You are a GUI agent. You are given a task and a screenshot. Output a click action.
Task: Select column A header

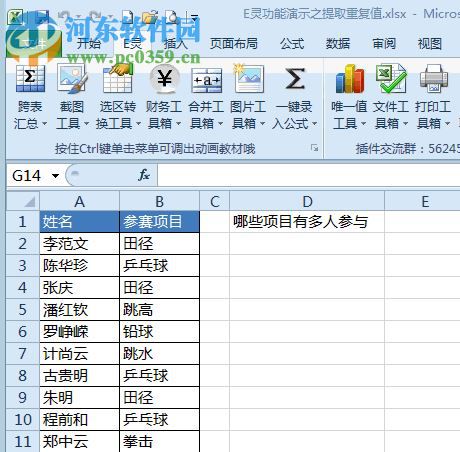coord(79,201)
